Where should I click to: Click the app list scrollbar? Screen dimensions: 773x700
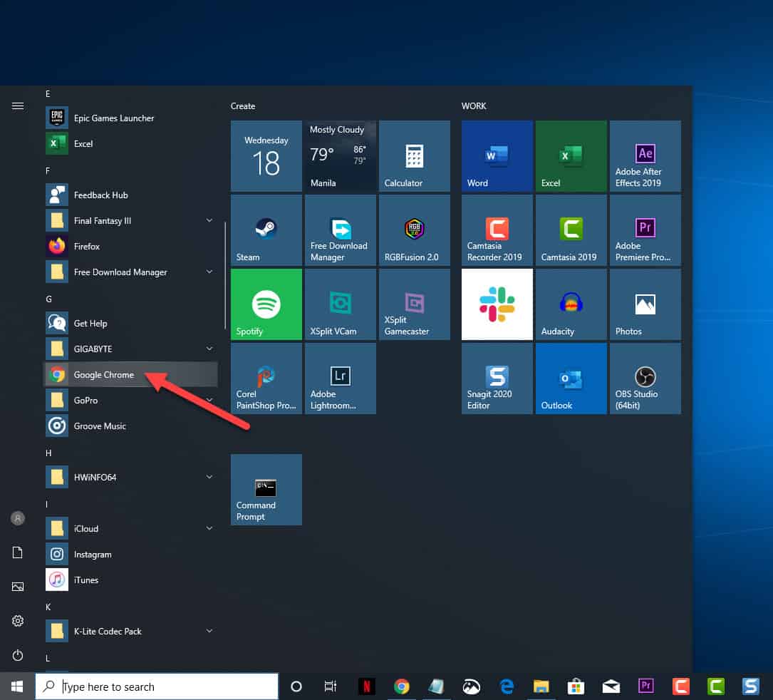(x=225, y=275)
